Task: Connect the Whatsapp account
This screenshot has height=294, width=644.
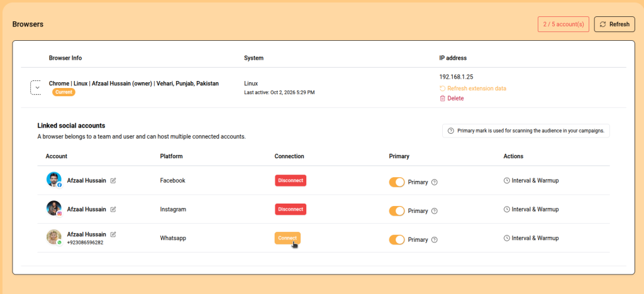Action: (x=287, y=238)
